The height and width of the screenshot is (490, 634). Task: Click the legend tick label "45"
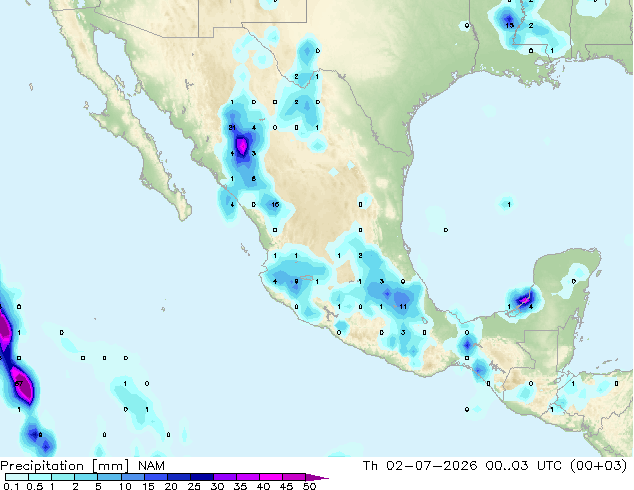[x=286, y=486]
